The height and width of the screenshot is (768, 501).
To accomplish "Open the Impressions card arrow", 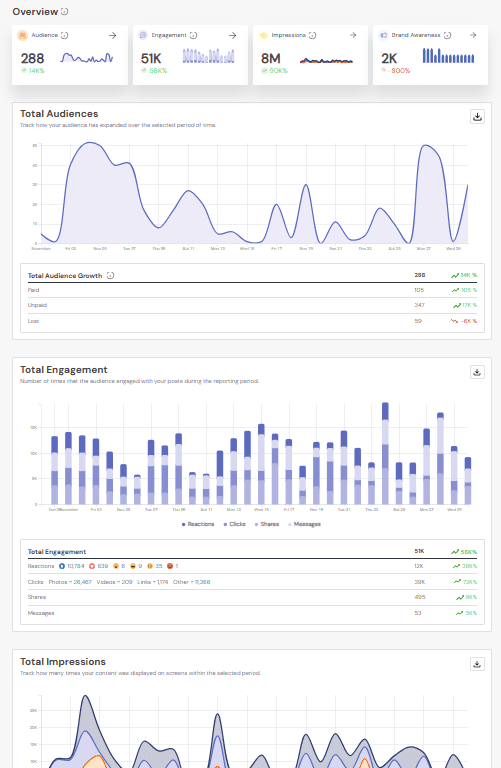I will [353, 35].
